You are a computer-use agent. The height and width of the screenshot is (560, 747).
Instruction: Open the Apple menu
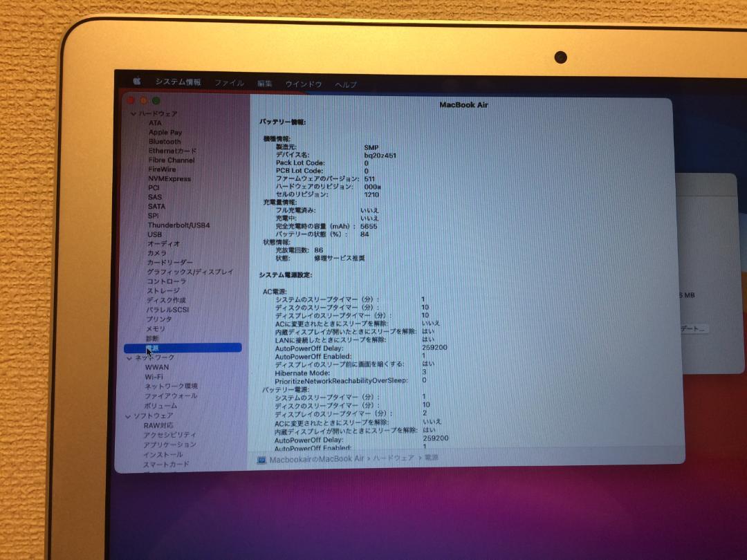137,81
